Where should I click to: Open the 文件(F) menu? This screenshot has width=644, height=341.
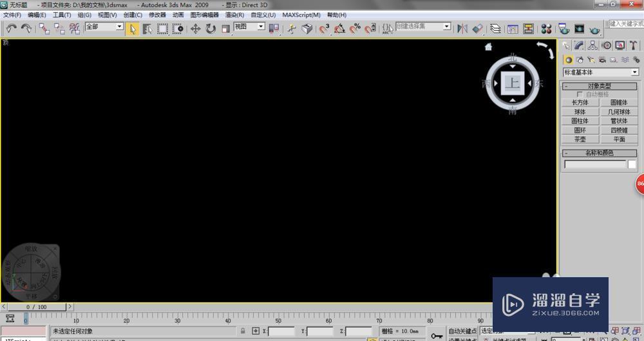(12, 15)
